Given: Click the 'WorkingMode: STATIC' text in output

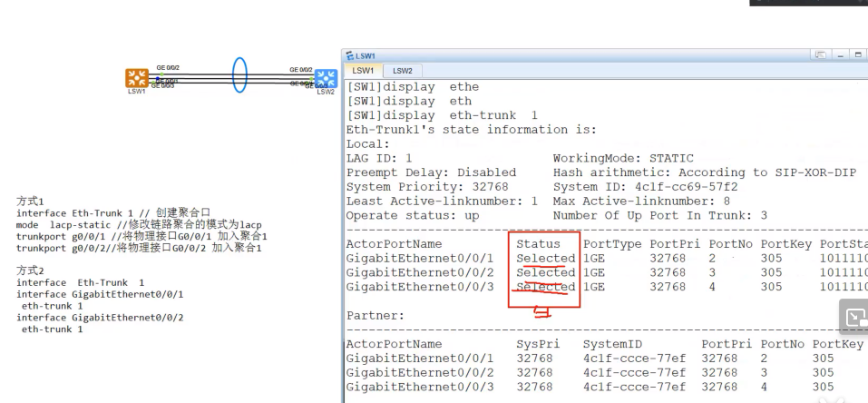Looking at the screenshot, I should pos(623,159).
